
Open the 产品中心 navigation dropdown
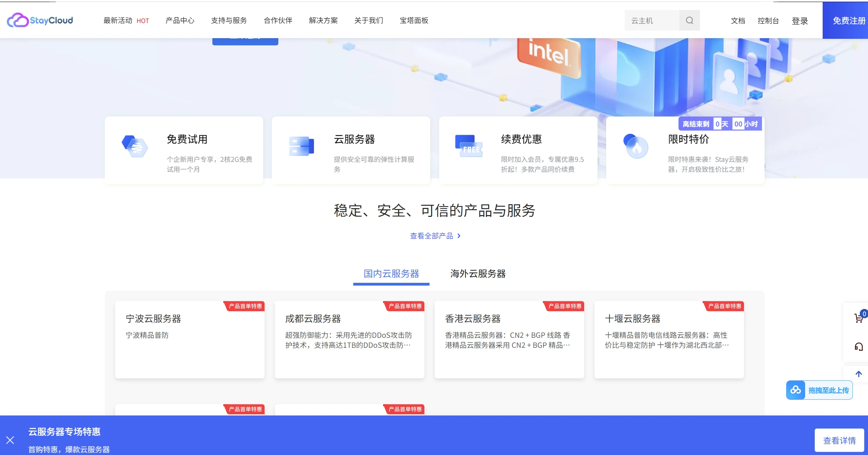click(x=179, y=21)
